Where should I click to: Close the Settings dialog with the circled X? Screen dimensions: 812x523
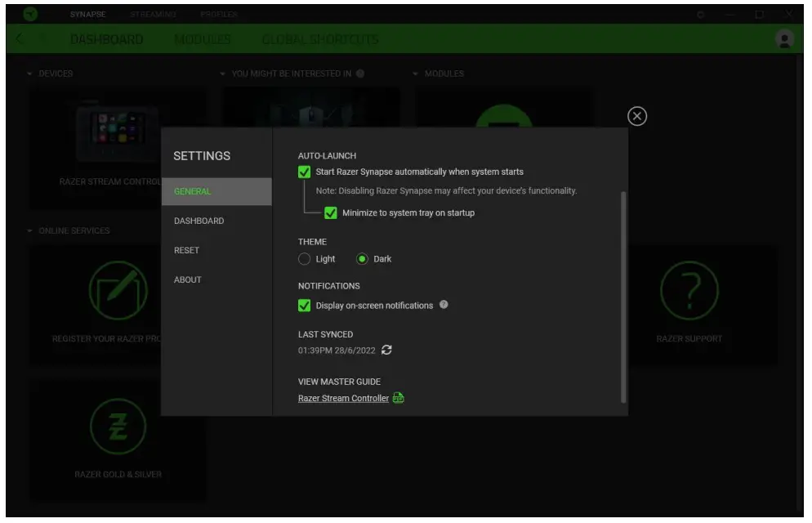click(637, 116)
